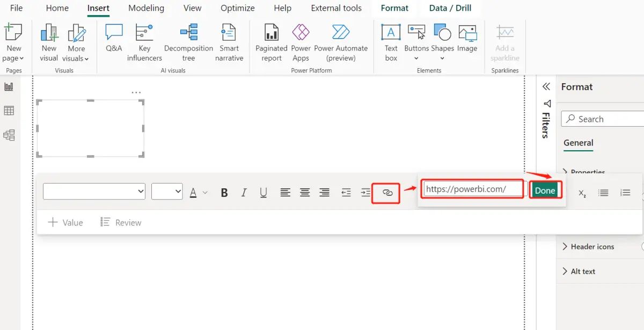Open the font size dropdown
Viewport: 644px width, 330px height.
(x=167, y=192)
